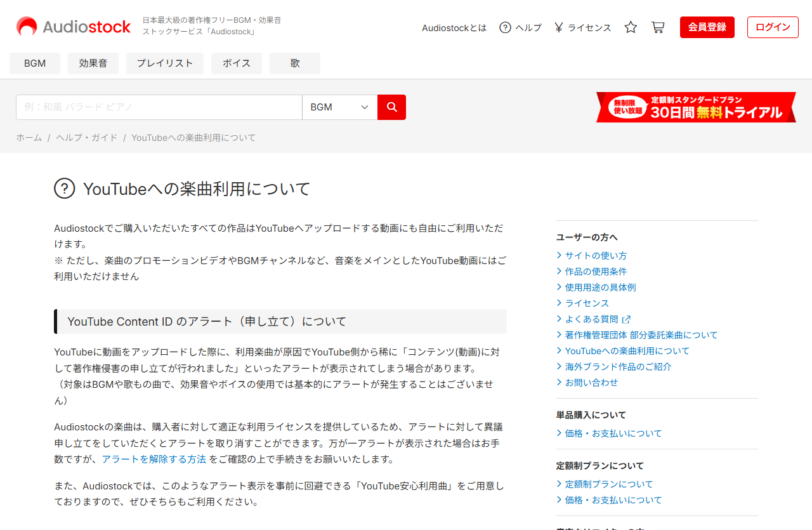Image resolution: width=812 pixels, height=530 pixels.
Task: Open お問い合わせ sidebar link
Action: pos(591,382)
